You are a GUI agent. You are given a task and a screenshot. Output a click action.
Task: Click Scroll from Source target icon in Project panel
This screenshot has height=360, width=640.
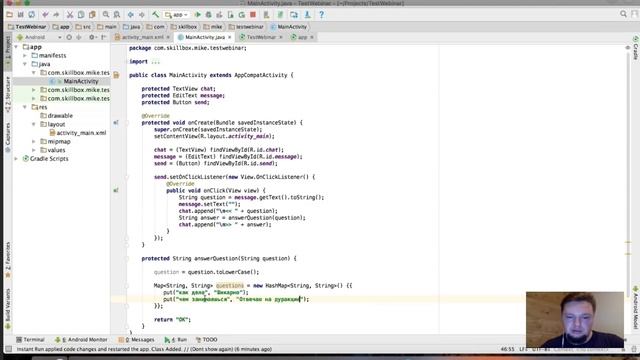[69, 37]
